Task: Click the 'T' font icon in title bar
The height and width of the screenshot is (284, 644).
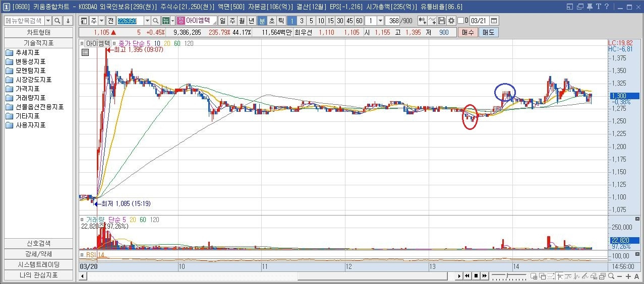Action: click(599, 7)
